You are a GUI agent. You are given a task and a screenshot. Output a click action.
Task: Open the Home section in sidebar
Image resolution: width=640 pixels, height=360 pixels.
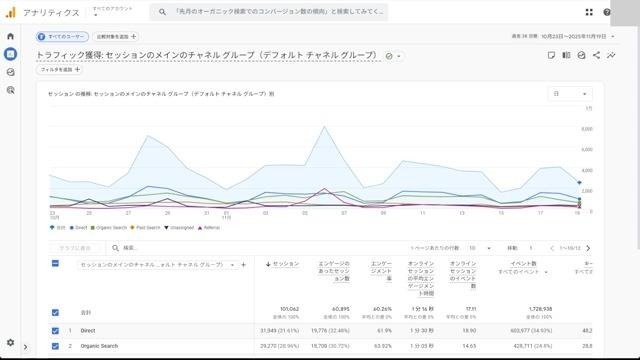11,36
